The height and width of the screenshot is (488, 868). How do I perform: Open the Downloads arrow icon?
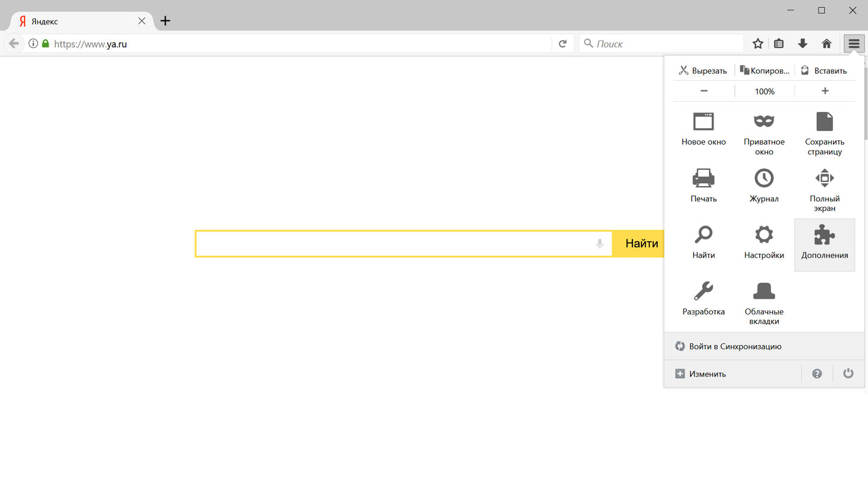click(x=802, y=43)
